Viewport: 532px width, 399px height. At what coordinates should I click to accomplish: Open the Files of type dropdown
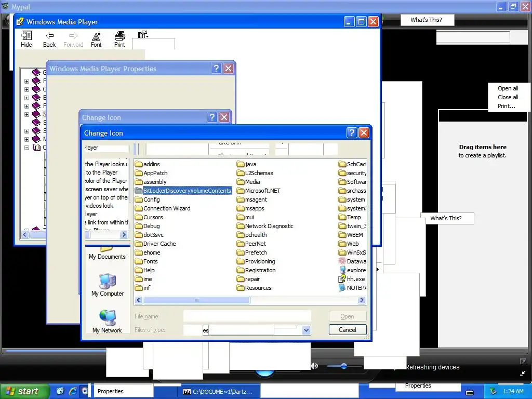pyautogui.click(x=306, y=330)
